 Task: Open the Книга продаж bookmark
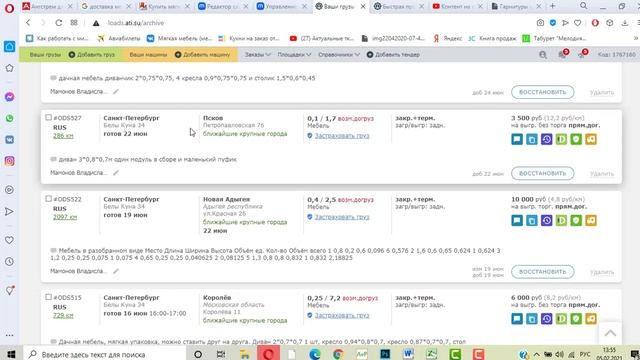click(493, 38)
